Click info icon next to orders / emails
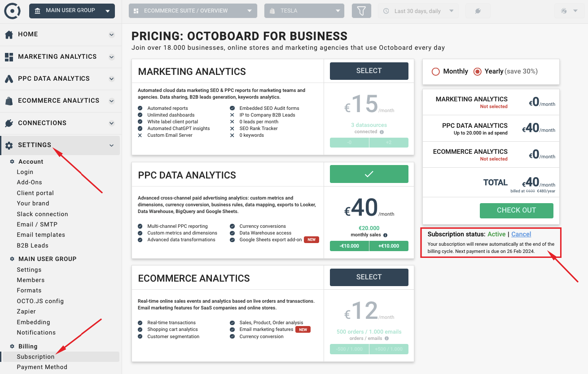Screen dimensions: 588x374 (386, 339)
